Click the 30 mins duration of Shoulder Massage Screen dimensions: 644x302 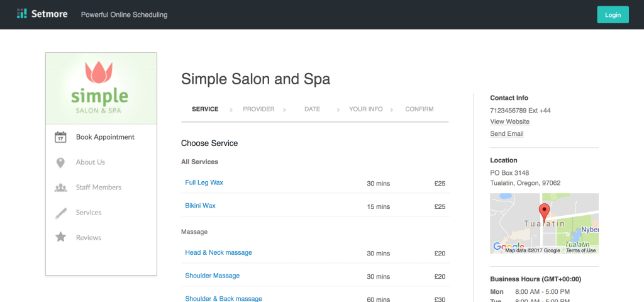click(378, 277)
